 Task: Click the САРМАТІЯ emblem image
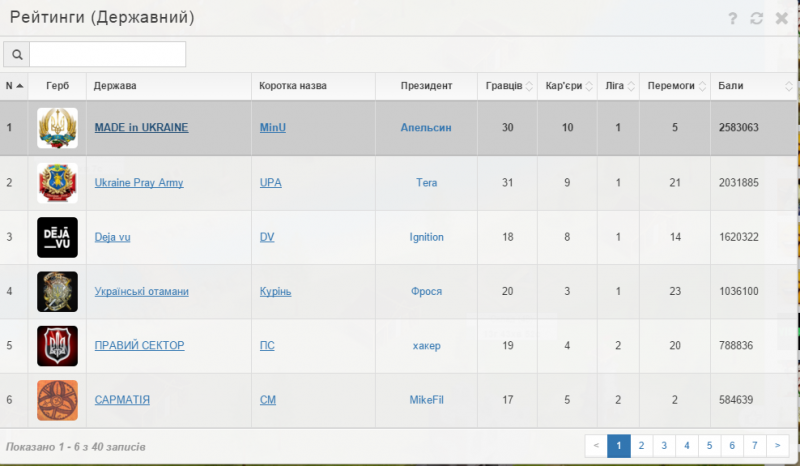click(x=57, y=400)
